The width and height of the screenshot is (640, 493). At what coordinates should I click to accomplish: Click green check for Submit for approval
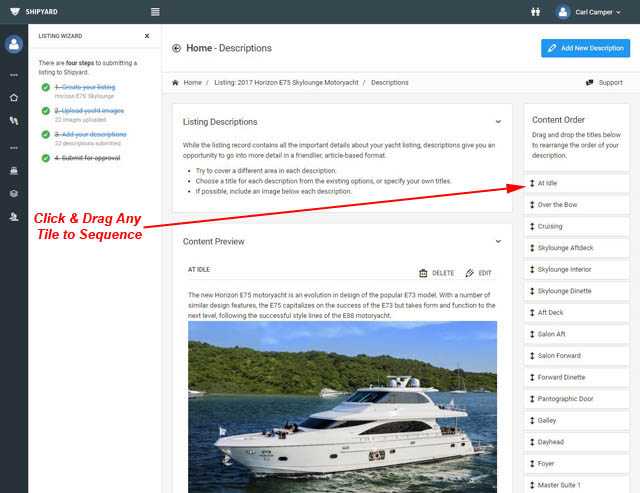(x=46, y=157)
